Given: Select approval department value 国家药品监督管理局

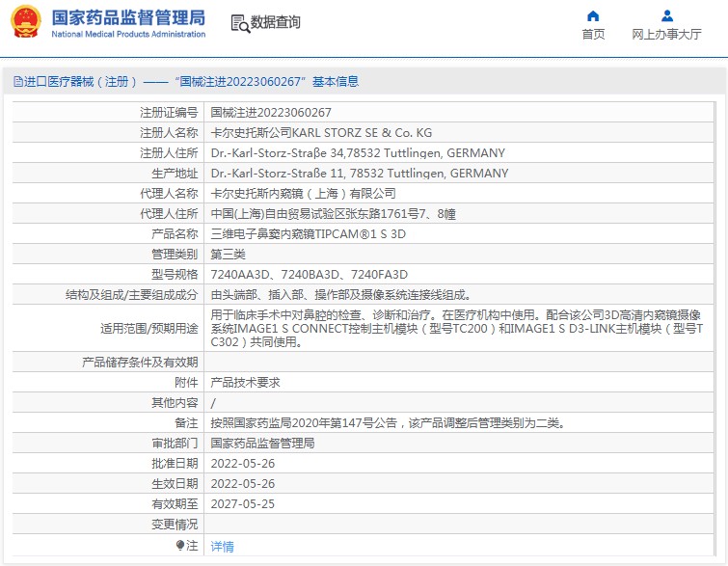Looking at the screenshot, I should (262, 444).
